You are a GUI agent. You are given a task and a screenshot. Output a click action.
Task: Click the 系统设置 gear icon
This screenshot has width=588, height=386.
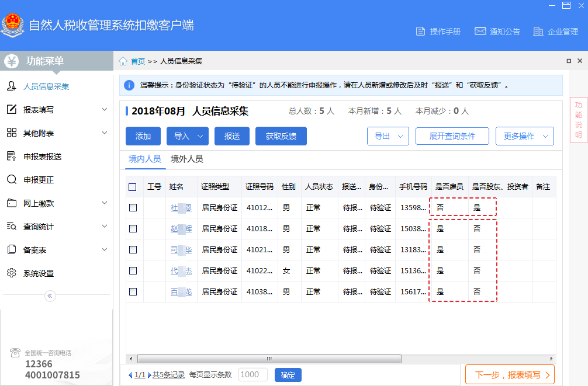click(12, 273)
